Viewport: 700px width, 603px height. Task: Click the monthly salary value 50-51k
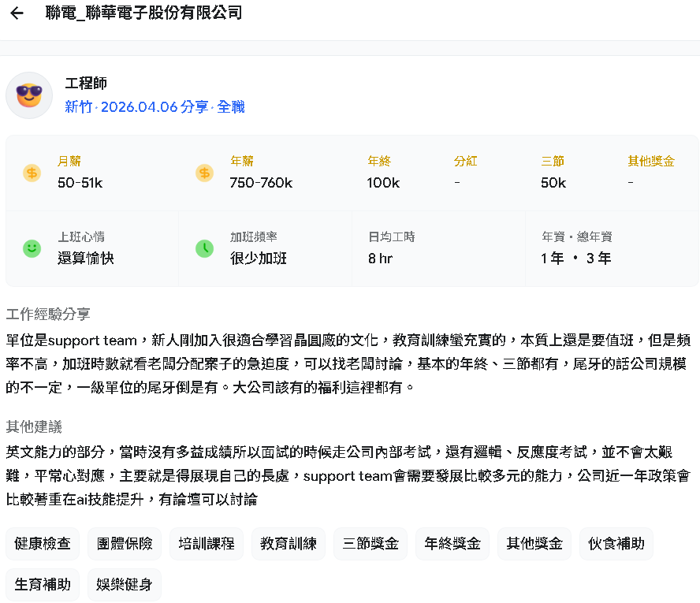click(80, 183)
